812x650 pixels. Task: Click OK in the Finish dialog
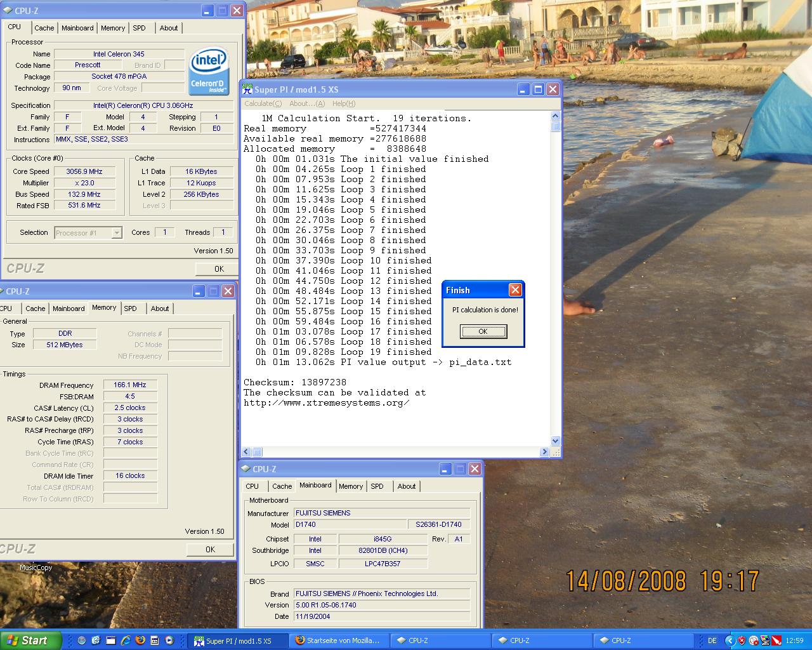point(483,331)
